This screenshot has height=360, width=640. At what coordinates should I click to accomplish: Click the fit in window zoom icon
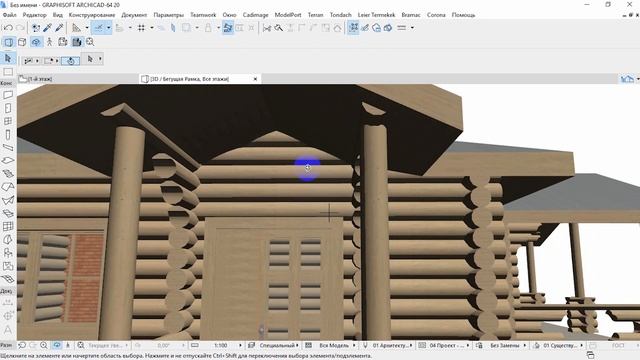pyautogui.click(x=90, y=42)
